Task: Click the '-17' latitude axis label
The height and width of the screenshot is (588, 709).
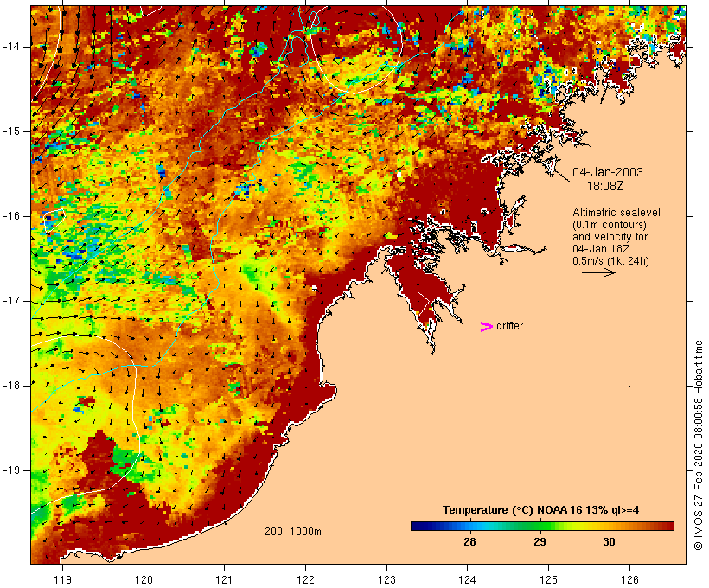Action: click(10, 301)
